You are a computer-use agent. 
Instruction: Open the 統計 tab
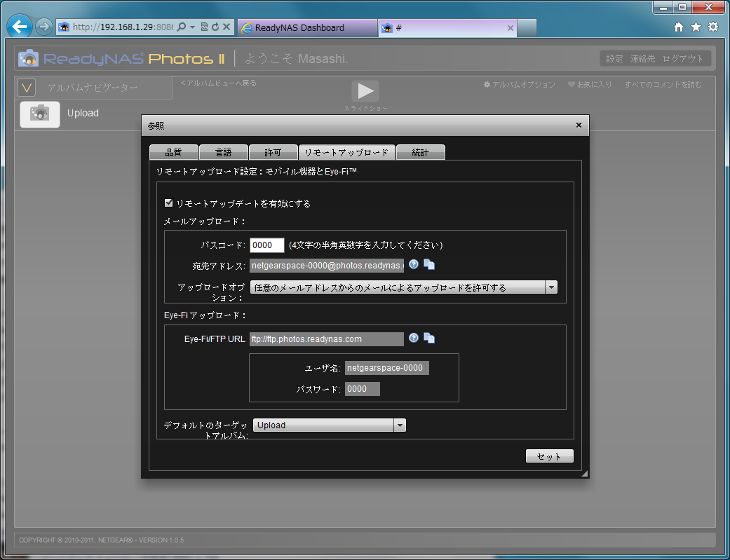pyautogui.click(x=420, y=152)
